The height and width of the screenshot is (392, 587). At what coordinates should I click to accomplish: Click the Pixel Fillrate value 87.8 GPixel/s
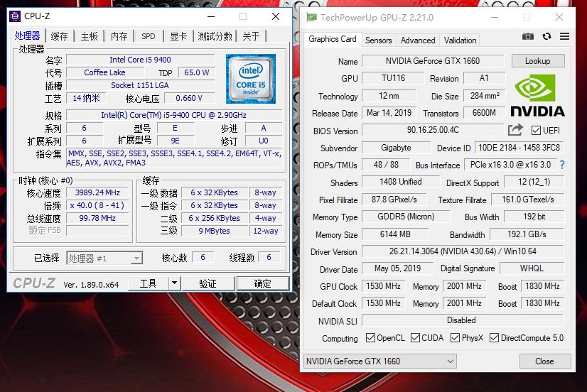pos(394,200)
